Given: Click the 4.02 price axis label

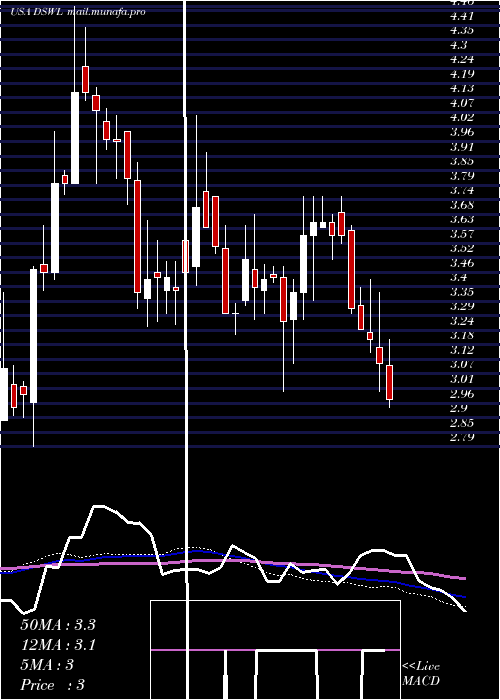Looking at the screenshot, I should 462,118.
